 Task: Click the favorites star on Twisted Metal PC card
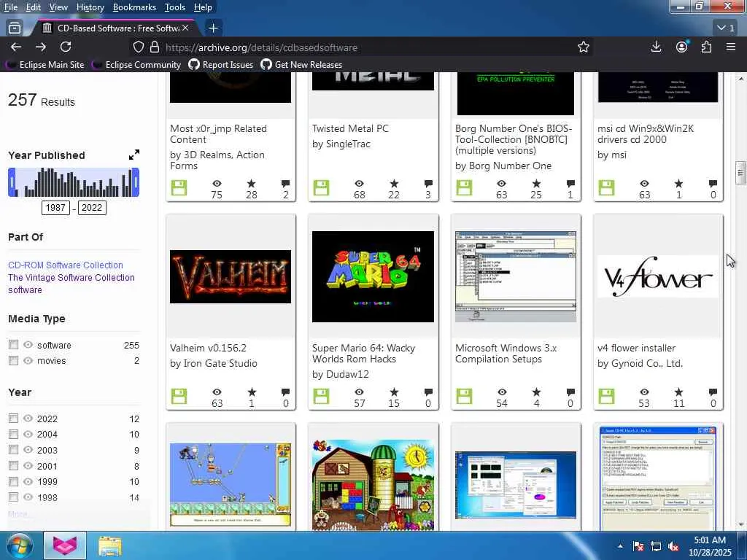point(394,184)
